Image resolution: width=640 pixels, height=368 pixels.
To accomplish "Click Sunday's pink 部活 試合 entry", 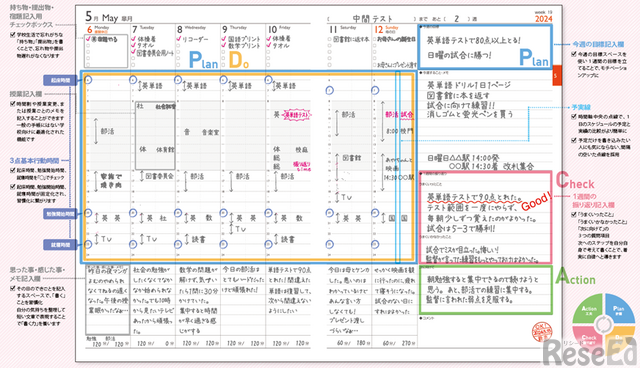I will pyautogui.click(x=399, y=115).
